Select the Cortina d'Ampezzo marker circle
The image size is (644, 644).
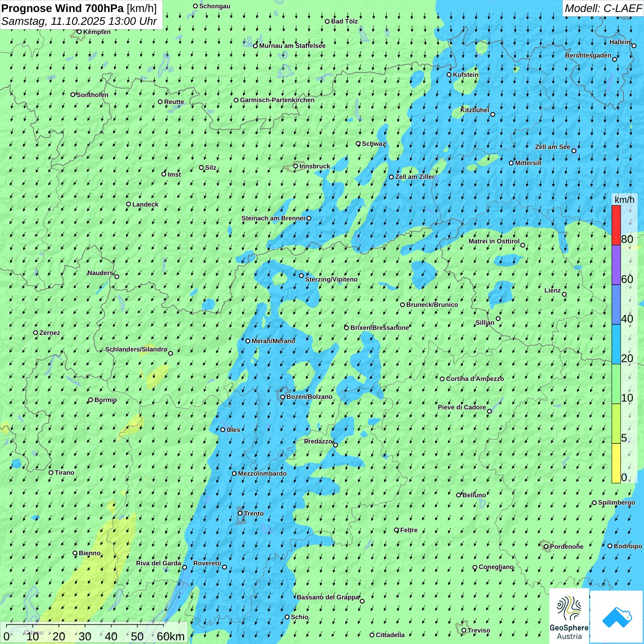pos(442,379)
